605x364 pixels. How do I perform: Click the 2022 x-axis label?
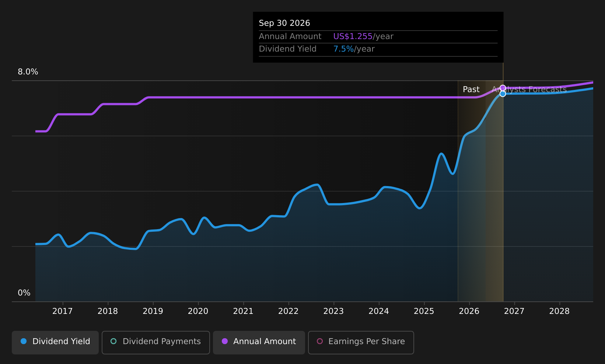coord(288,311)
